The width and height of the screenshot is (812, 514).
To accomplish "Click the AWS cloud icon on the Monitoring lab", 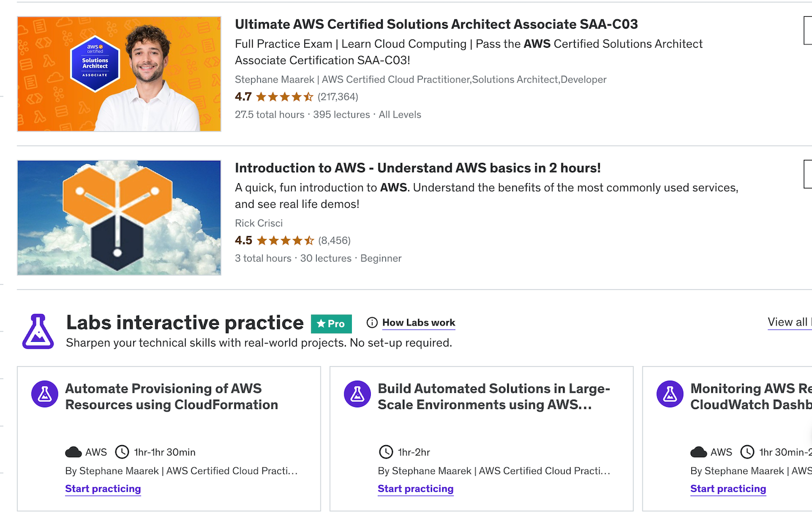I will tap(698, 452).
